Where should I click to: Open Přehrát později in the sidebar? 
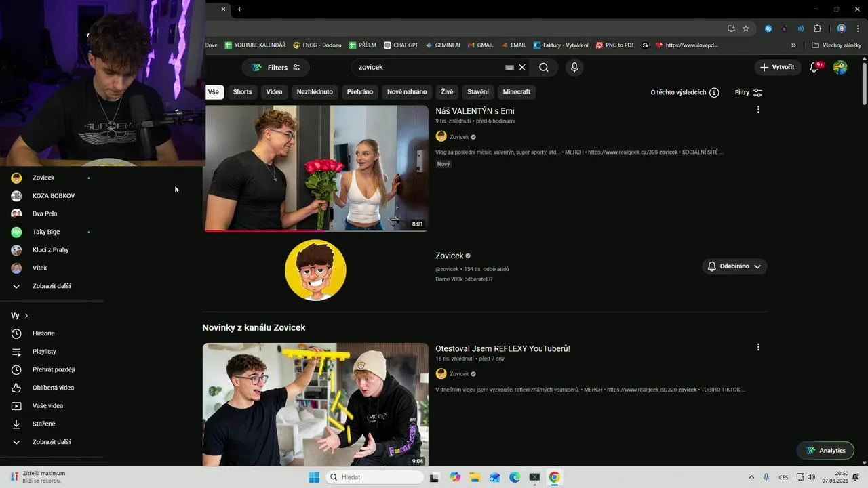click(x=52, y=369)
